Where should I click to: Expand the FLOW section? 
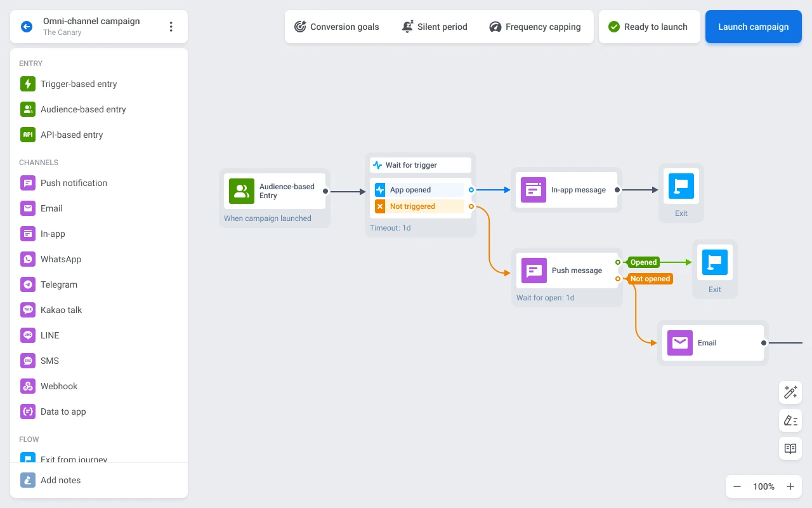pos(29,439)
